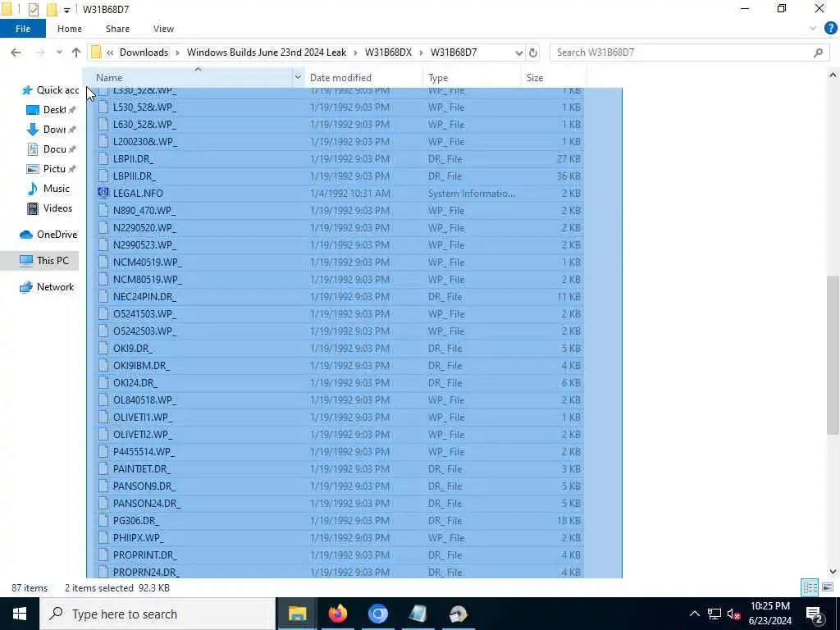Screen dimensions: 840x630
Task: Click the search magnifier icon
Action: (818, 52)
